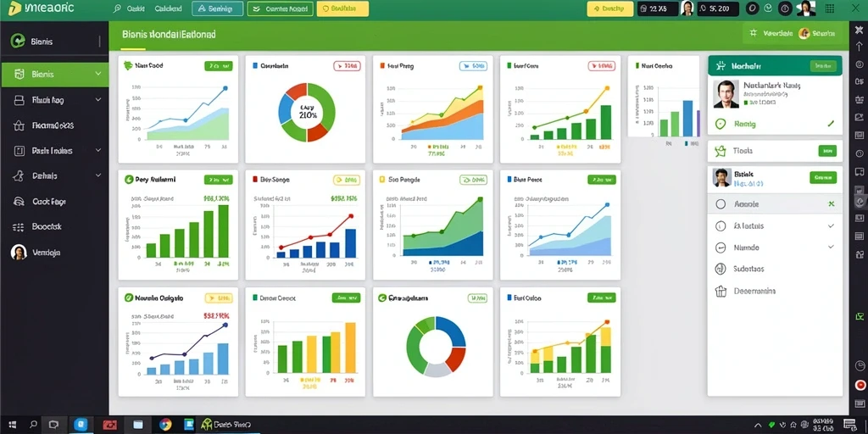Toggle the checkmark on the Kk Iaetais row

[x=831, y=225]
